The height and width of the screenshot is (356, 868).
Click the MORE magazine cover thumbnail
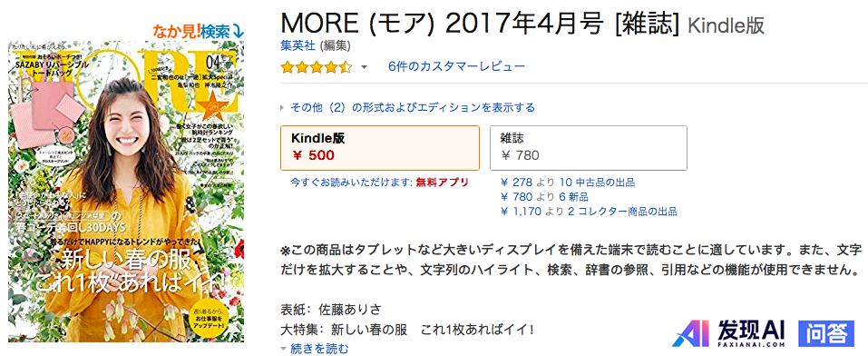[126, 192]
